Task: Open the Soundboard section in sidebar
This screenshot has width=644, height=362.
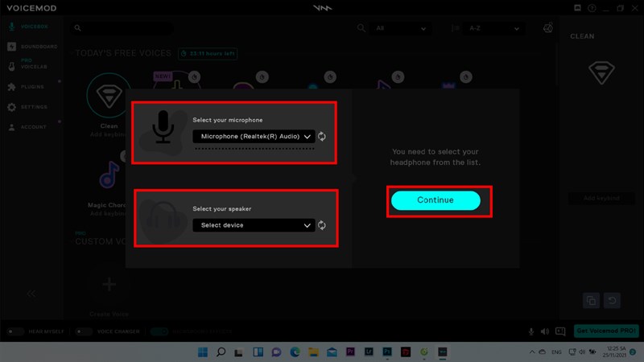Action: [32, 47]
